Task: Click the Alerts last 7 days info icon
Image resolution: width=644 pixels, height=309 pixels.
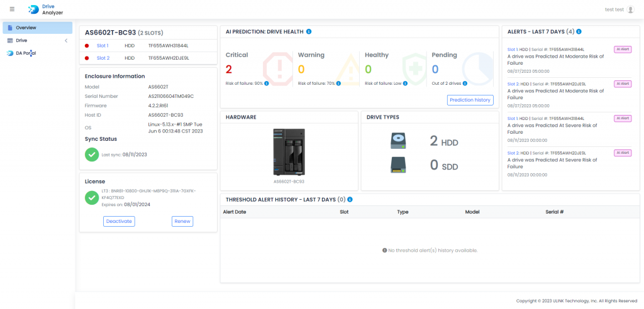Action: coord(579,31)
